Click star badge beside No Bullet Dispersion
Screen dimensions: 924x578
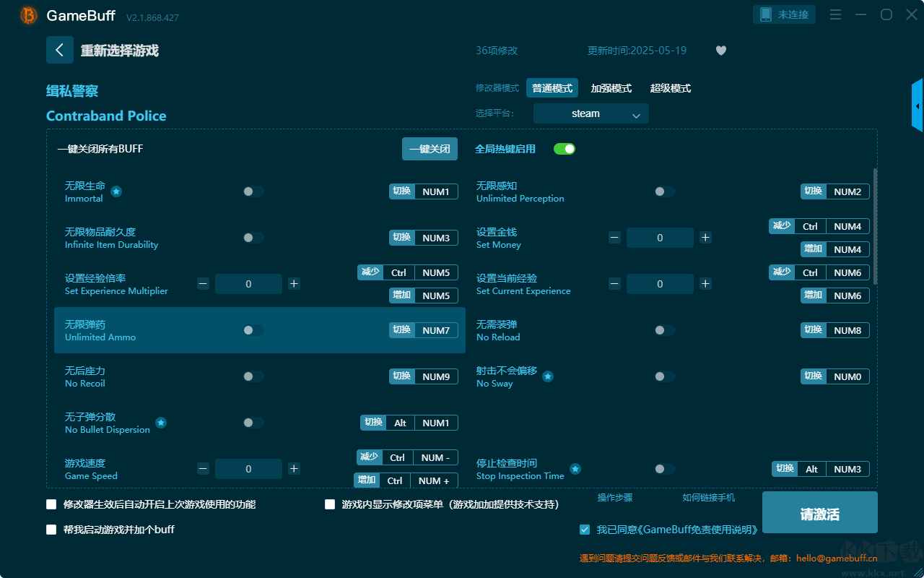(x=161, y=423)
